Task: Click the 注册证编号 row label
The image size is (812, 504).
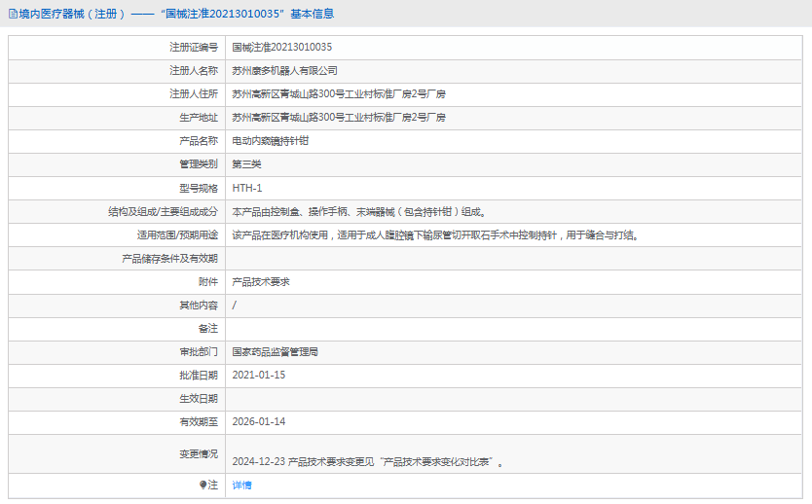Action: [194, 47]
